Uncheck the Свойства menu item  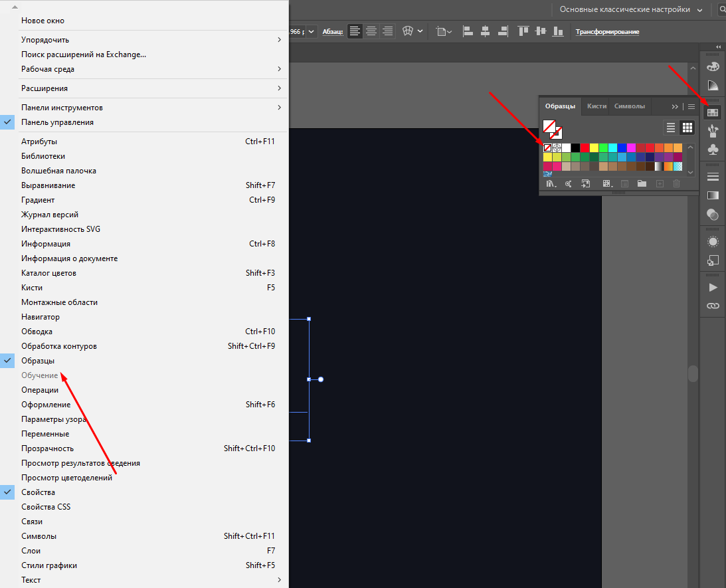(x=144, y=492)
